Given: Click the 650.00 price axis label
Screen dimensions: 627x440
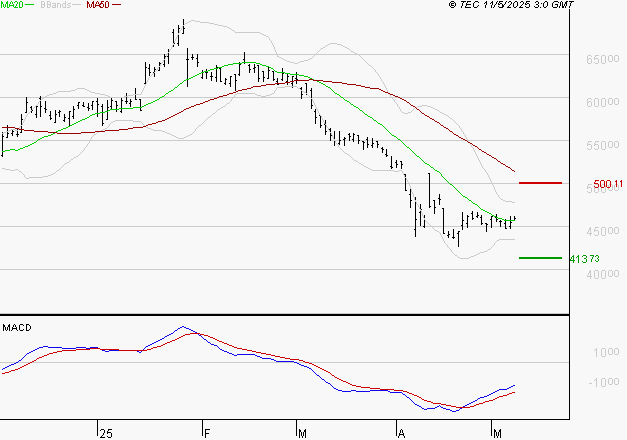Looking at the screenshot, I should click(x=603, y=59).
